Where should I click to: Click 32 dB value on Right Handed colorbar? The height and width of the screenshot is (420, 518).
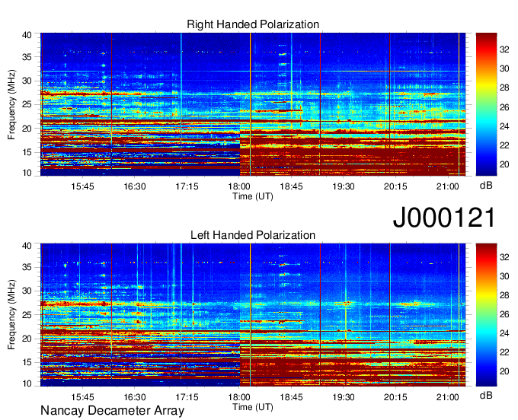(x=504, y=49)
